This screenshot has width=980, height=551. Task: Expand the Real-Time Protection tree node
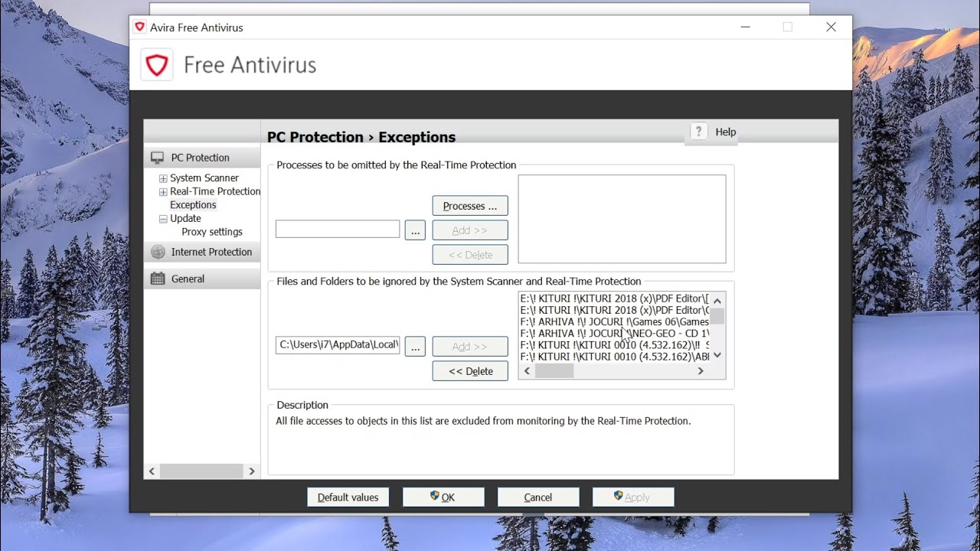[x=163, y=192]
